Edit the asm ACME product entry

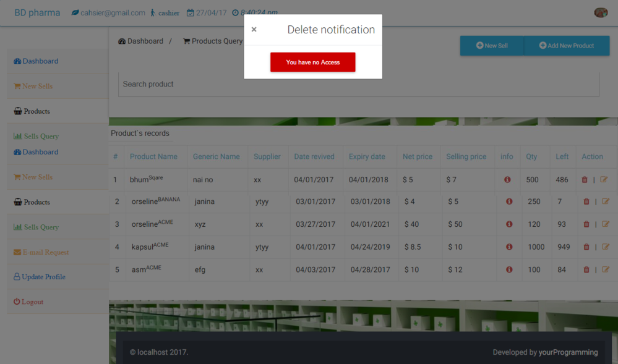(x=606, y=270)
